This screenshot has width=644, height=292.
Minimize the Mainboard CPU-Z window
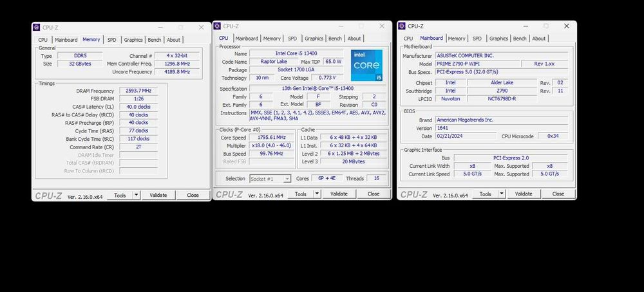(526, 26)
